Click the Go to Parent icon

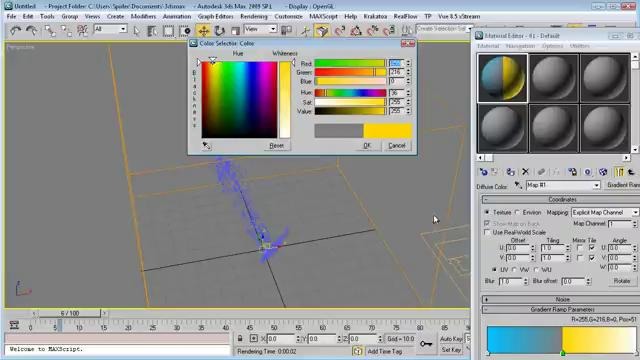tap(631, 172)
